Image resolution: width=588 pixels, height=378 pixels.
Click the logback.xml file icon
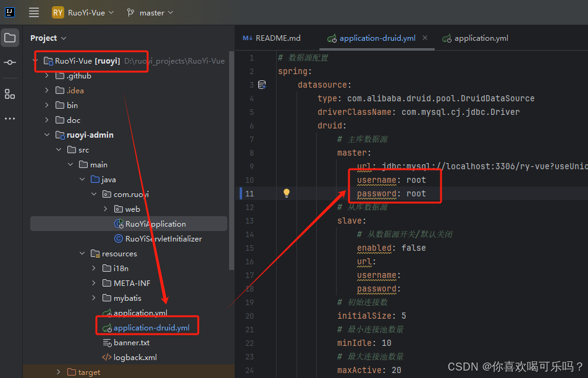click(107, 358)
